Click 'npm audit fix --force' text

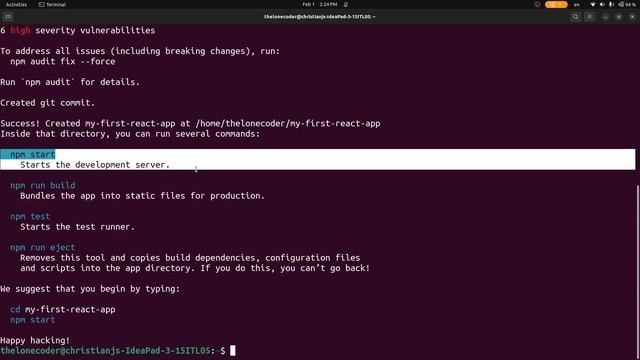(x=63, y=61)
